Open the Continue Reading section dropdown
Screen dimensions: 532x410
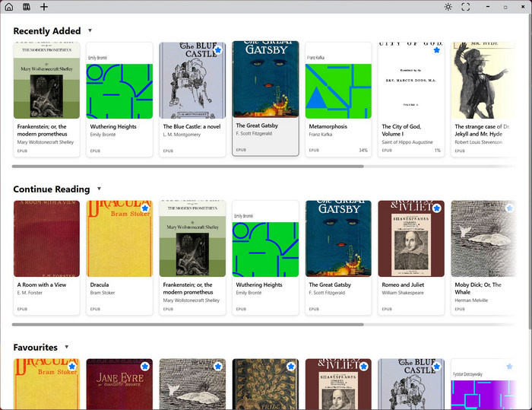click(99, 189)
